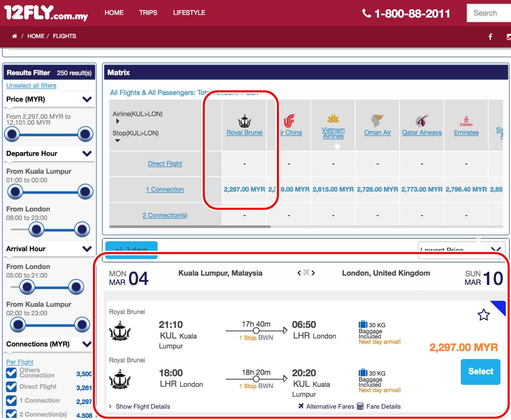This screenshot has width=511, height=420.
Task: Click the baggage icon on the 21:10 flight
Action: click(363, 325)
